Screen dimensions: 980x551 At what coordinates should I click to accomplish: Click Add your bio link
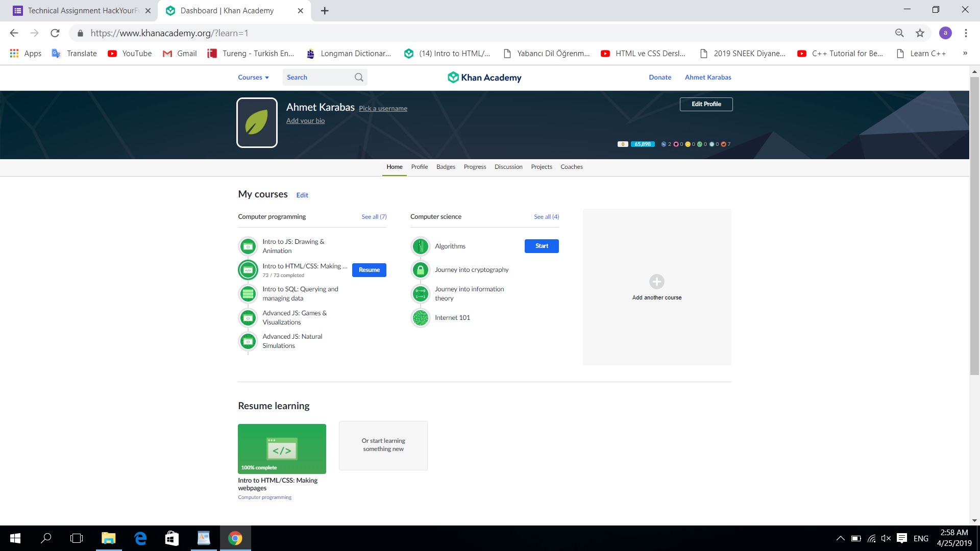[x=305, y=121]
